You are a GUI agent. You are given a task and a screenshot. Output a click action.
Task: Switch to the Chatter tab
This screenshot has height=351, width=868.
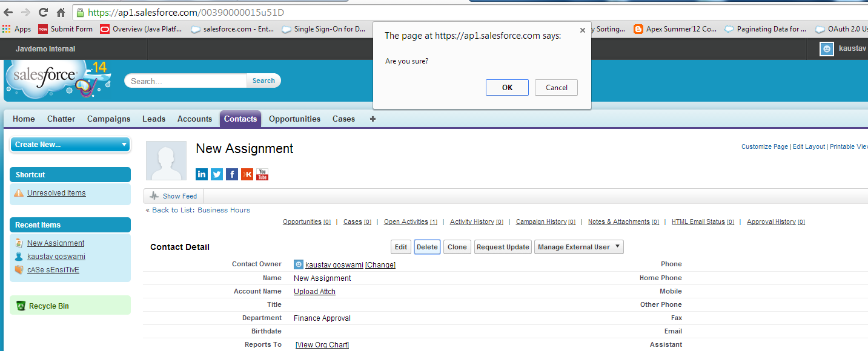coord(61,119)
